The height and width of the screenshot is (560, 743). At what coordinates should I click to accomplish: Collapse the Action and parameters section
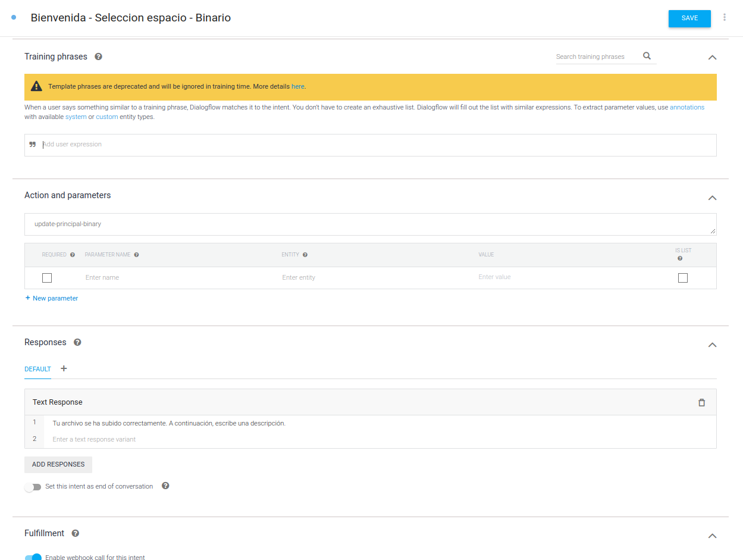point(712,198)
